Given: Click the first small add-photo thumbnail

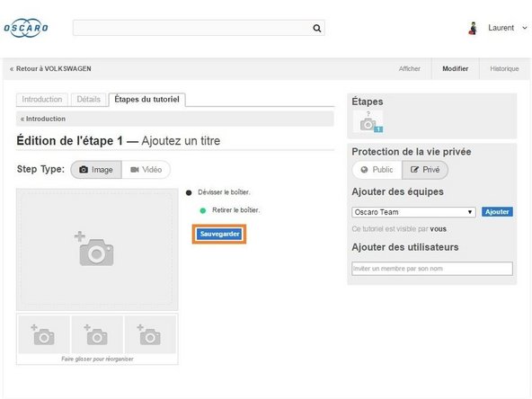Looking at the screenshot, I should point(44,334).
